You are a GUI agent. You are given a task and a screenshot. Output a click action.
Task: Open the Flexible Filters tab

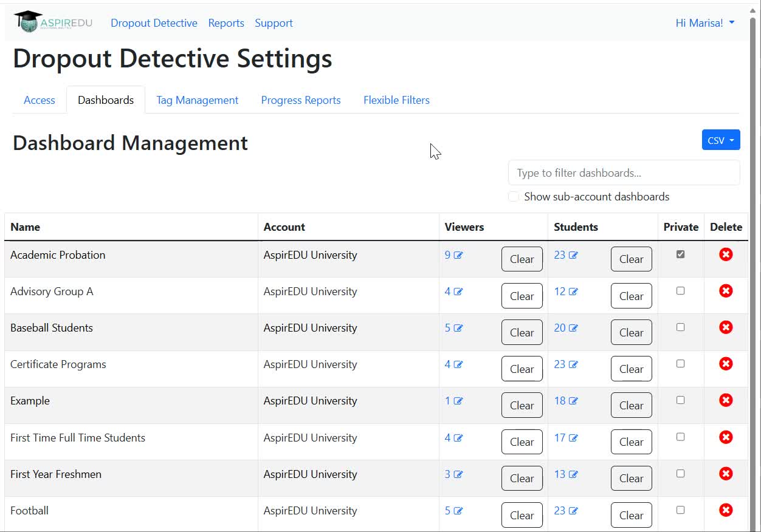pyautogui.click(x=396, y=100)
